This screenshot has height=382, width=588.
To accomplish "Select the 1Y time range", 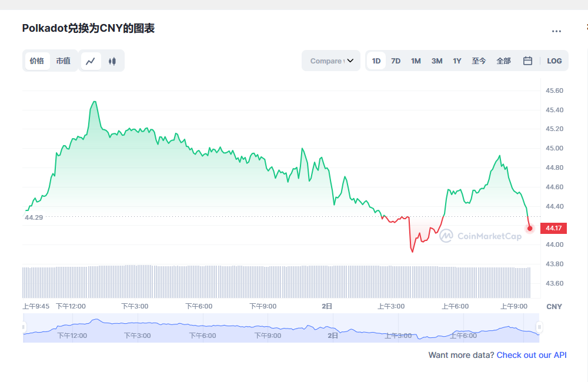I will tap(457, 61).
